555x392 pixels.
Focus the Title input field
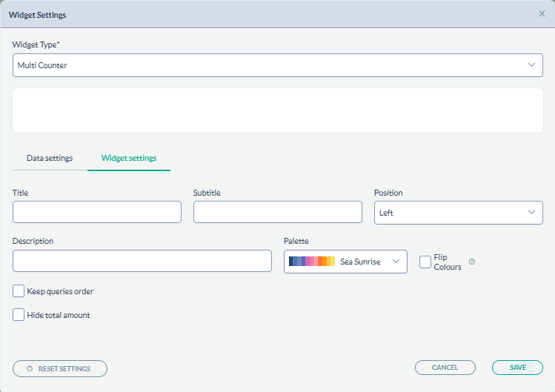point(97,212)
